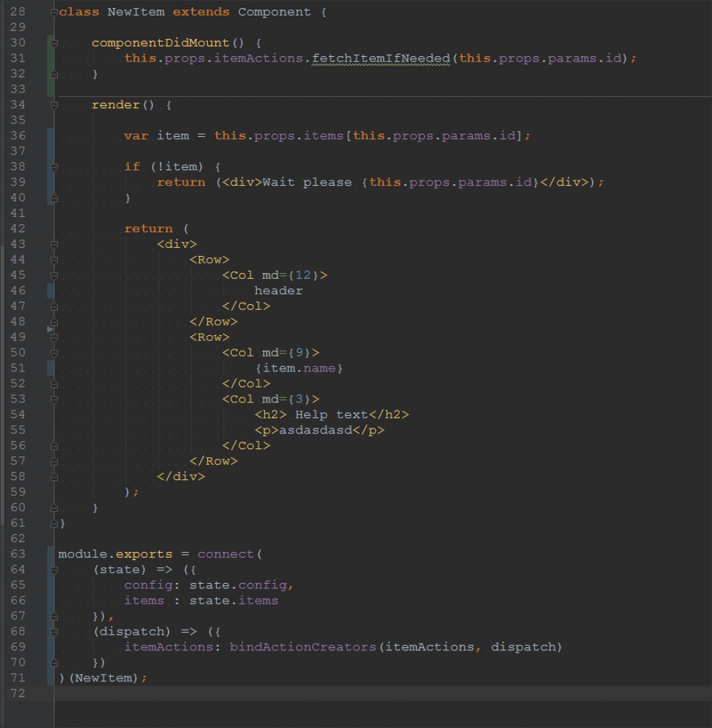
Task: Click '(NewItem)' on line 71
Action: coord(104,678)
